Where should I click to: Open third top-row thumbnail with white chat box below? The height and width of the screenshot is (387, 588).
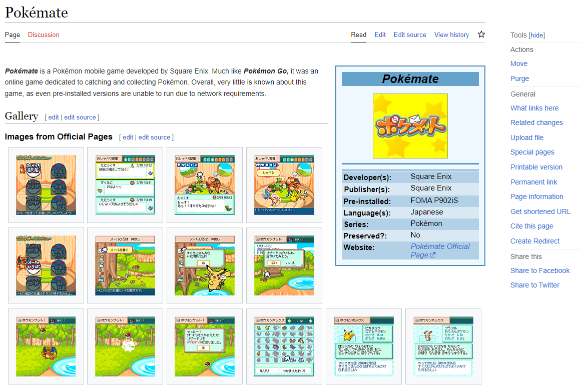(204, 185)
